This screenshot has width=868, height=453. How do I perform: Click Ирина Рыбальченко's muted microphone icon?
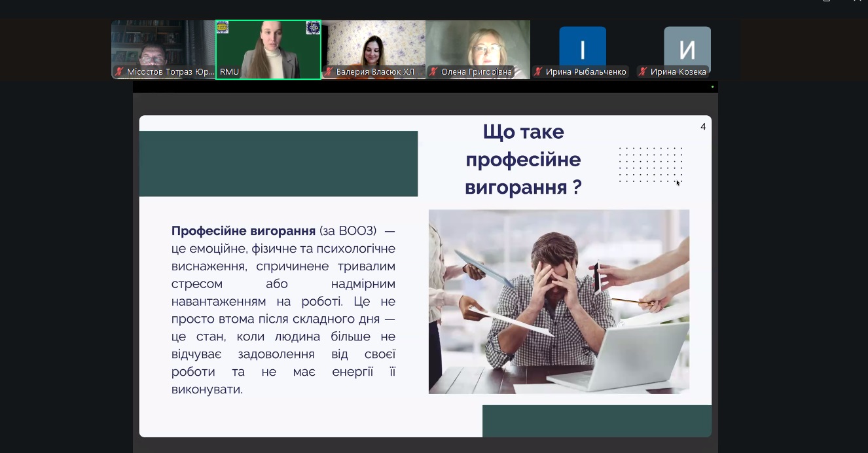539,72
